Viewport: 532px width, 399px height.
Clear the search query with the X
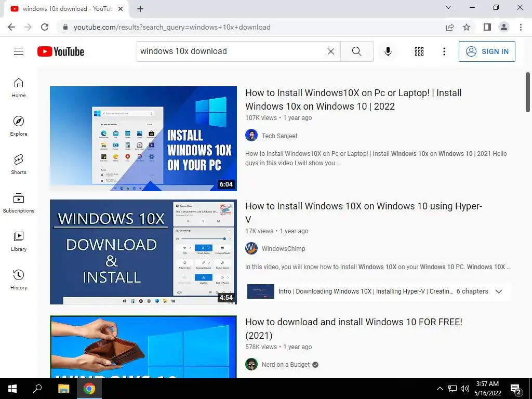point(331,51)
